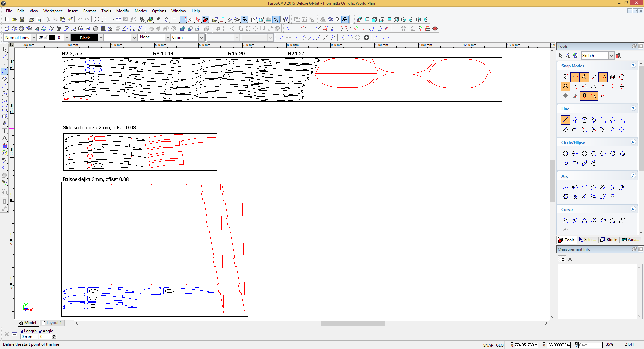644x349 pixels.
Task: Open the Normal Lines style dropdown
Action: click(x=34, y=38)
